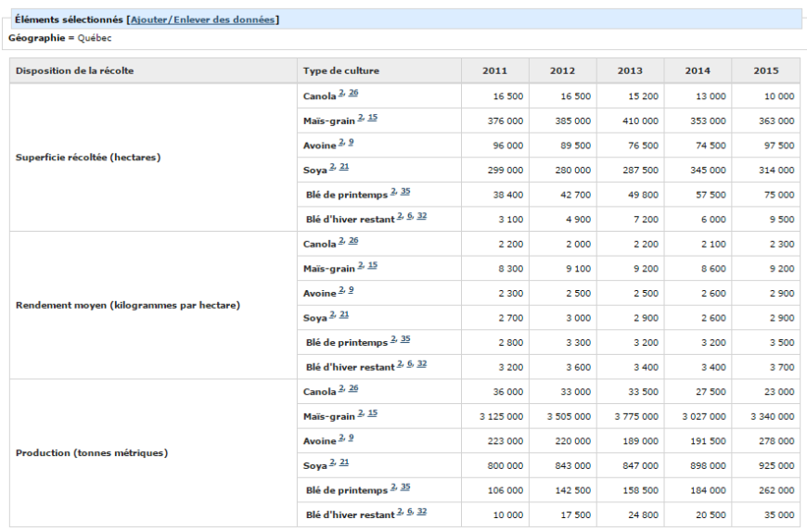The height and width of the screenshot is (532, 807).
Task: Open footnote 26 for Canola in Superficie récoltée
Action: [x=353, y=93]
